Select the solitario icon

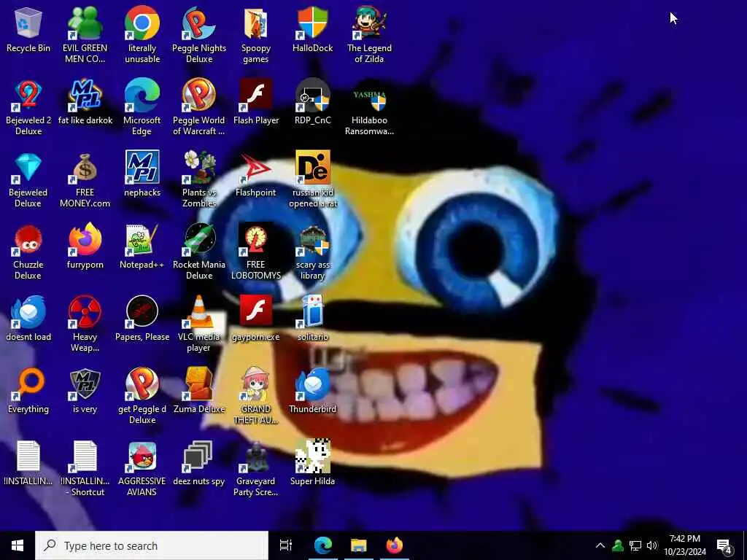(312, 312)
